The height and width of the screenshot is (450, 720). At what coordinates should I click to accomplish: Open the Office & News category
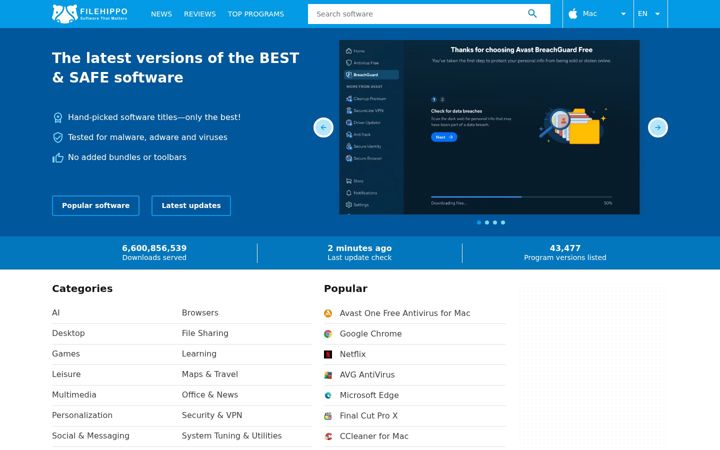[x=210, y=394]
